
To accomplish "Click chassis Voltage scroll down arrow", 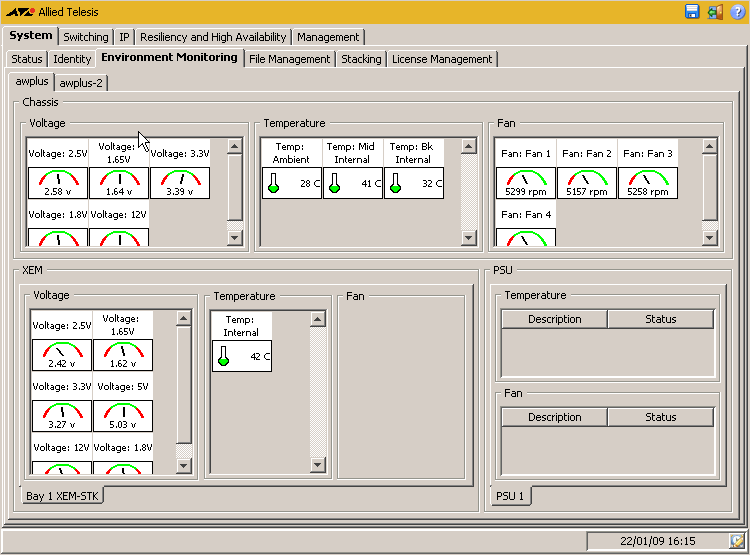I will pyautogui.click(x=234, y=238).
